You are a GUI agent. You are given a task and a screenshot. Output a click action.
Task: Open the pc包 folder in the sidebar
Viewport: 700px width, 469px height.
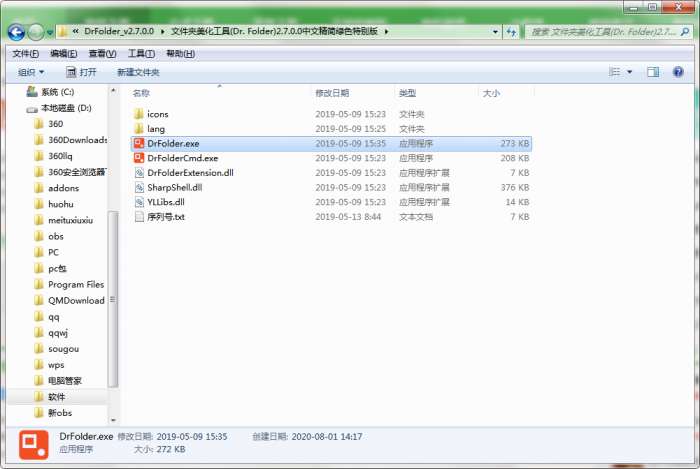click(x=50, y=269)
